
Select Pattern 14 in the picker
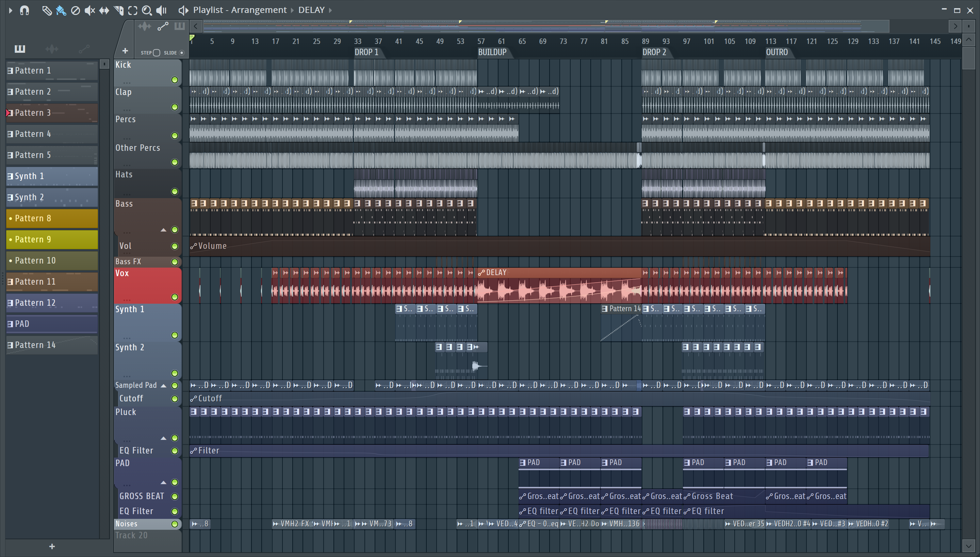point(52,345)
